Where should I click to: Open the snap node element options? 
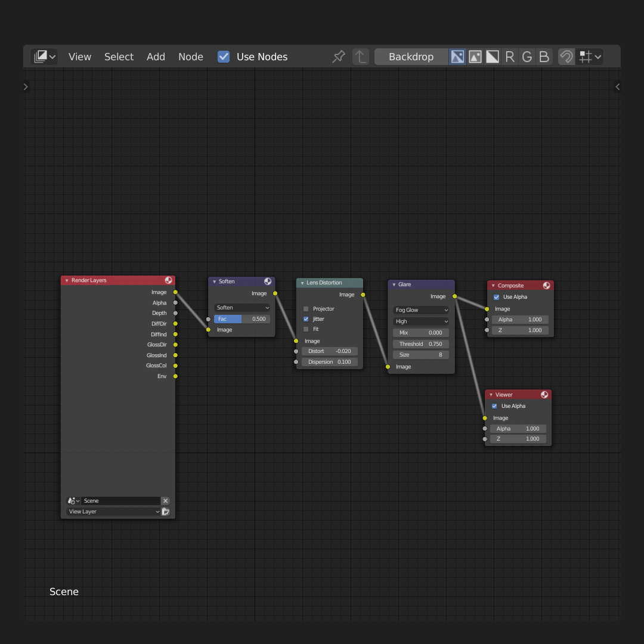(590, 57)
